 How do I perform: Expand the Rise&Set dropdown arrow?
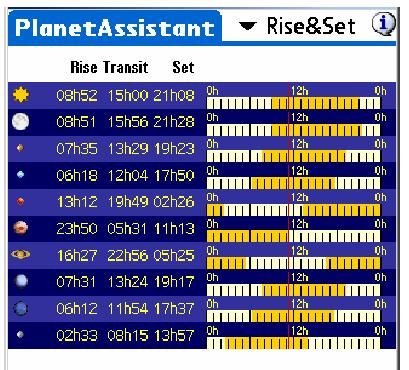click(248, 26)
